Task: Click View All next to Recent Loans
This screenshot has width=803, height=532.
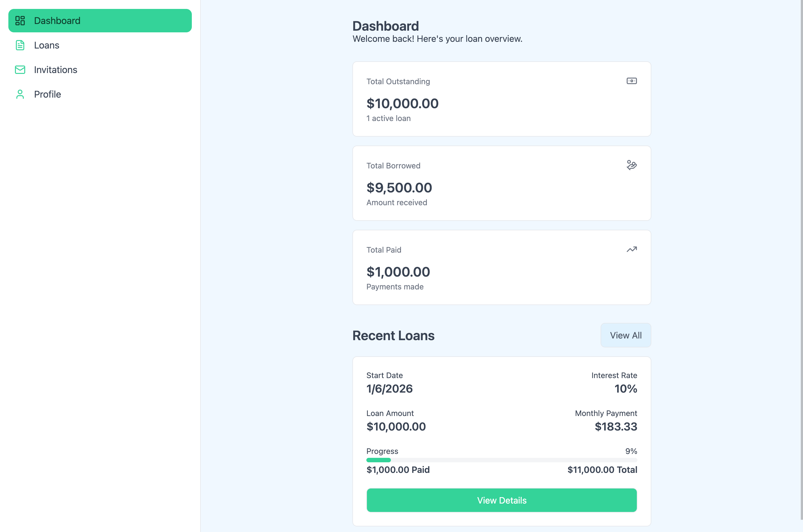Action: pos(625,335)
